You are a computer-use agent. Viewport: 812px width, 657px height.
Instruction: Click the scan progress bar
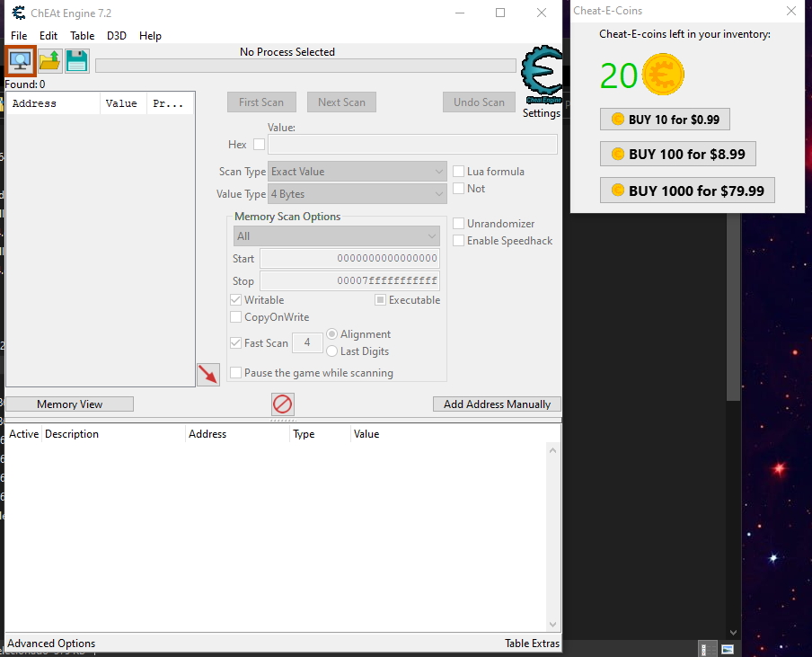click(305, 66)
